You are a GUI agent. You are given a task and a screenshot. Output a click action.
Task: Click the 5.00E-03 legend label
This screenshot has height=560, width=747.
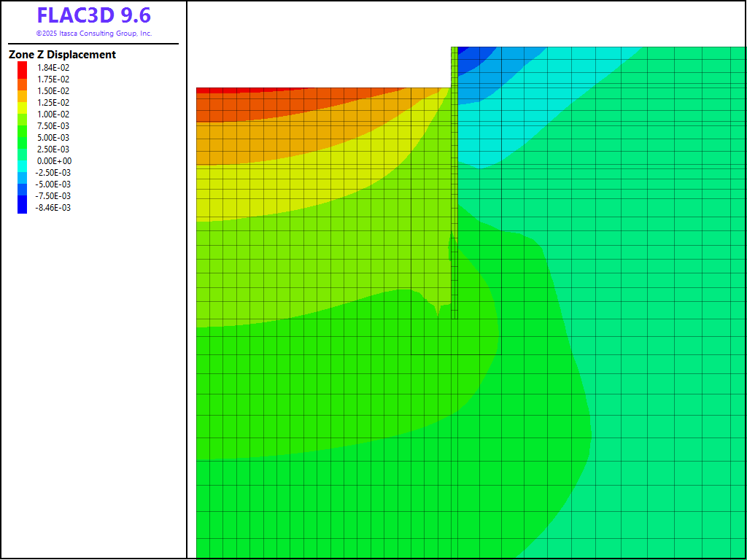tap(54, 138)
